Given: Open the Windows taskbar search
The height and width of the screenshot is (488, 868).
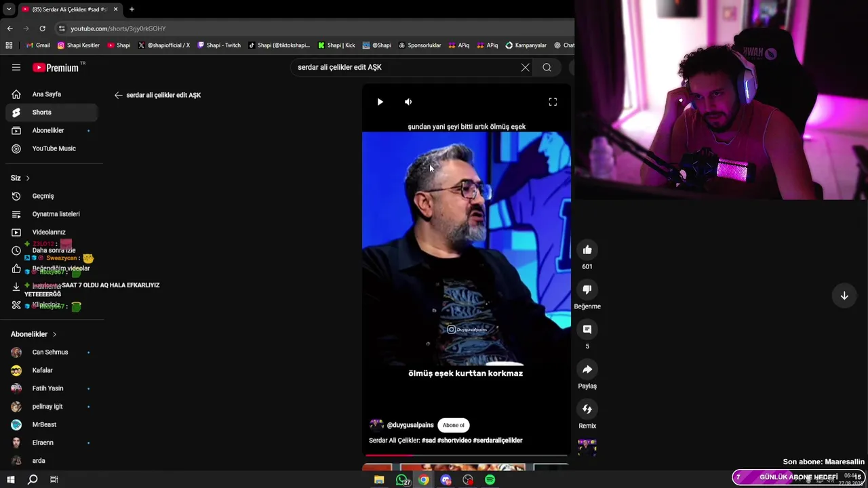Looking at the screenshot, I should [x=32, y=480].
